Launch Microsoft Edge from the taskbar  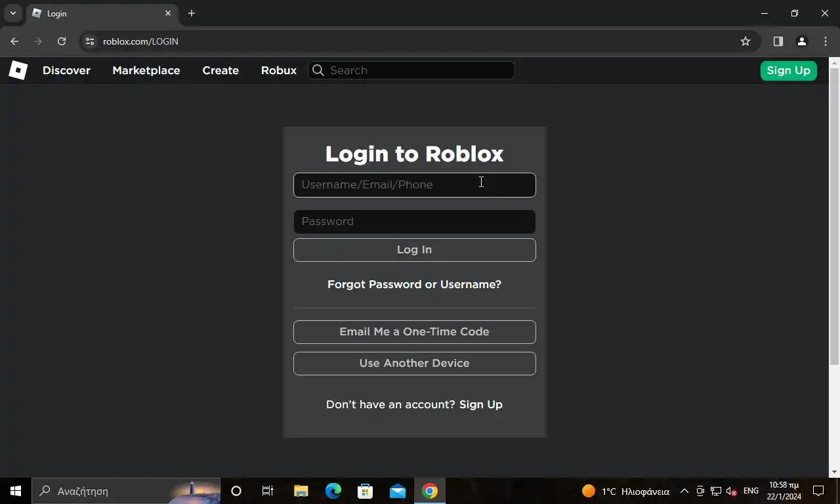(x=333, y=491)
